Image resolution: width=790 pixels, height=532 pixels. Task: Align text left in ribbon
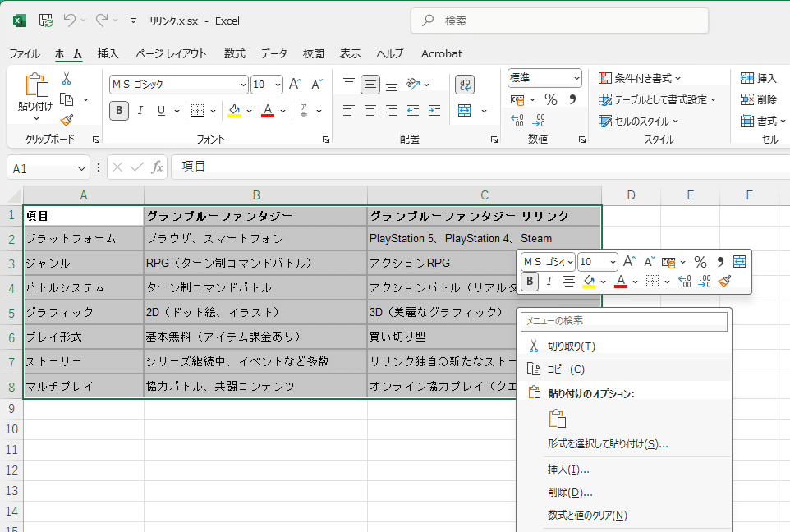(x=349, y=110)
